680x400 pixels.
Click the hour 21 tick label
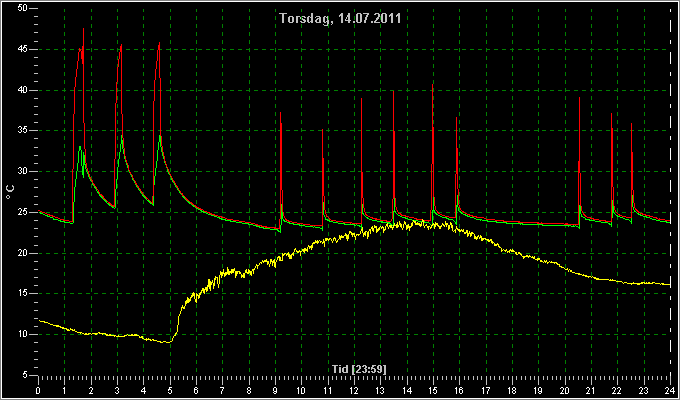tap(591, 391)
